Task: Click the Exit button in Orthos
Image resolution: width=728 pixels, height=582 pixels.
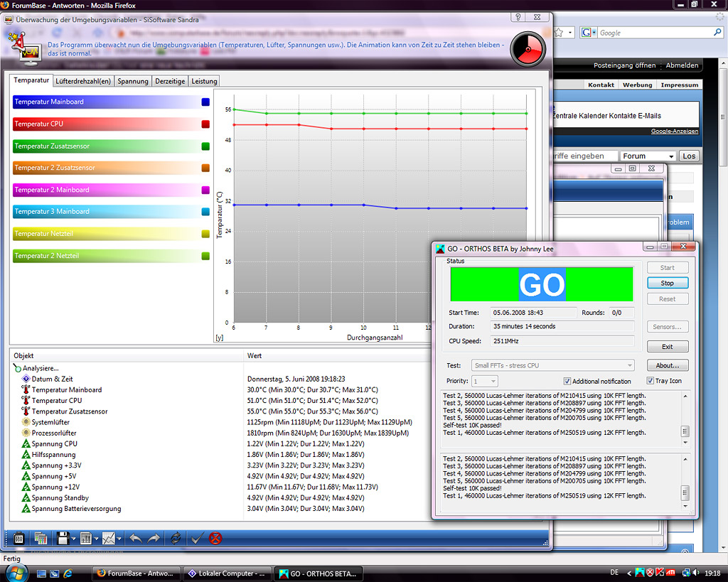Action: tap(667, 347)
